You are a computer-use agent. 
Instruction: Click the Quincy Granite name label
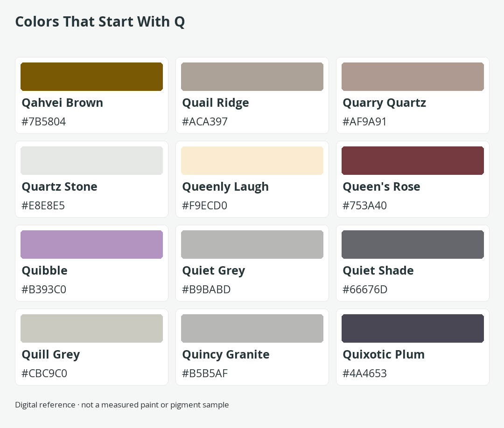pyautogui.click(x=226, y=355)
